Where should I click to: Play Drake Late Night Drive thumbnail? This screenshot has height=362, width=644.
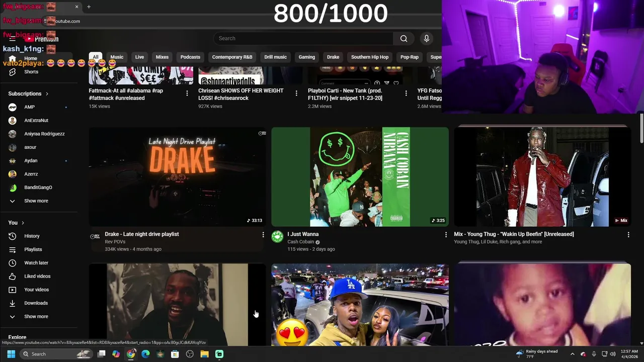coord(178,177)
